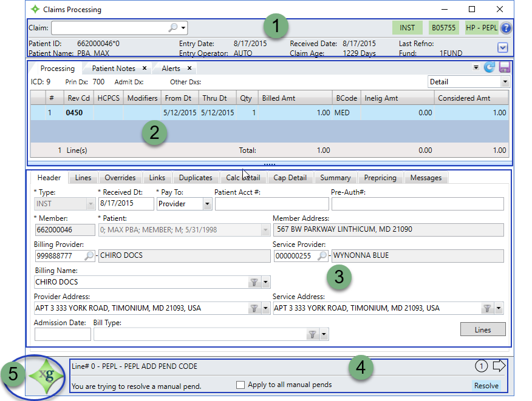Click the Lines button

tap(483, 329)
